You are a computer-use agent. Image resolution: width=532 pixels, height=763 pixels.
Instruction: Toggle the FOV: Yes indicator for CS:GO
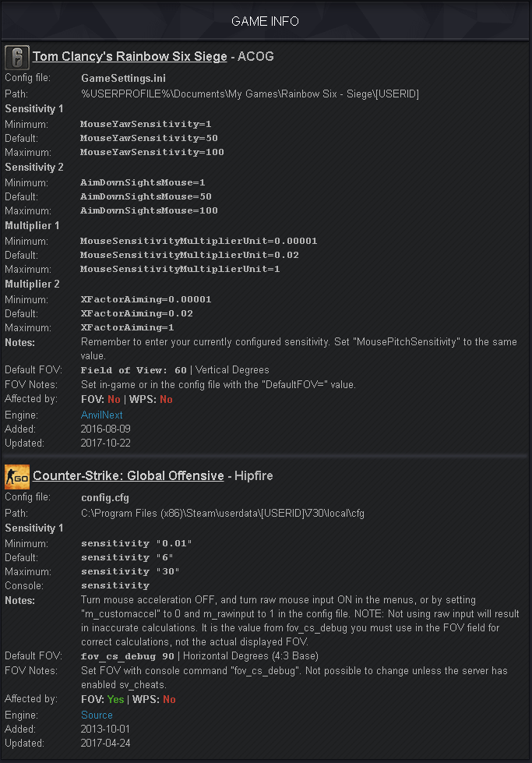(114, 698)
